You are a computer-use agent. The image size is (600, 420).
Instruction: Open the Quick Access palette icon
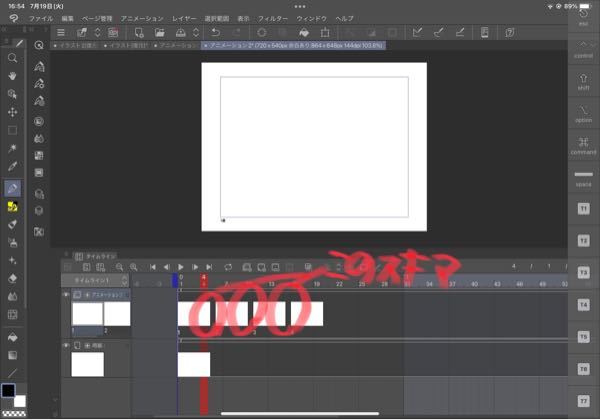tap(39, 45)
